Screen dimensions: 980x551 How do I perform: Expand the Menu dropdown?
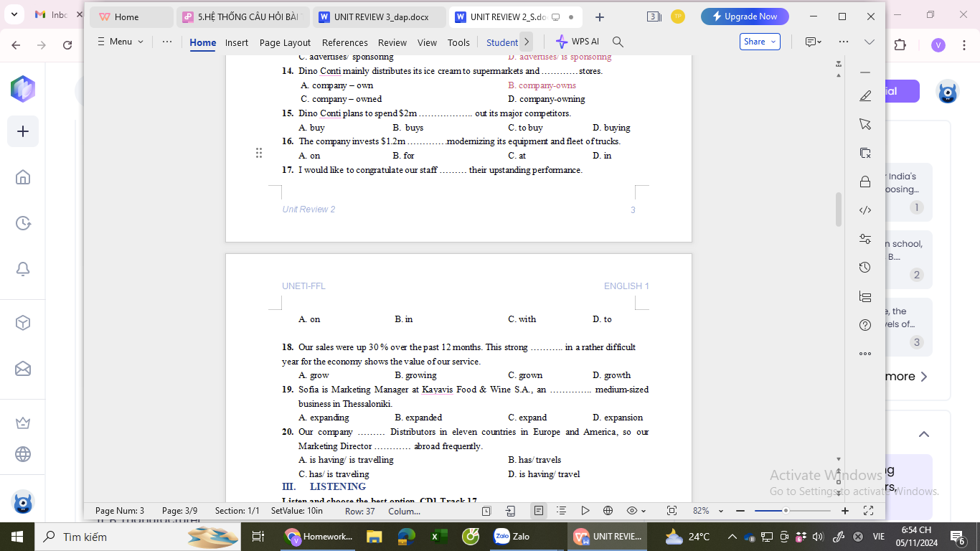[x=121, y=42]
